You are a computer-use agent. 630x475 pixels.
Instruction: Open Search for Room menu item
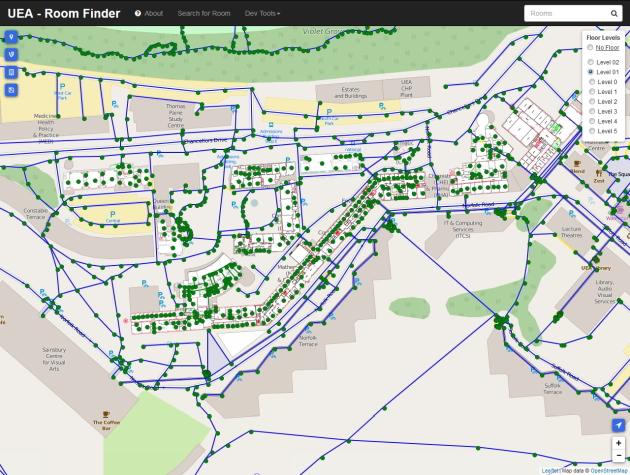[204, 14]
